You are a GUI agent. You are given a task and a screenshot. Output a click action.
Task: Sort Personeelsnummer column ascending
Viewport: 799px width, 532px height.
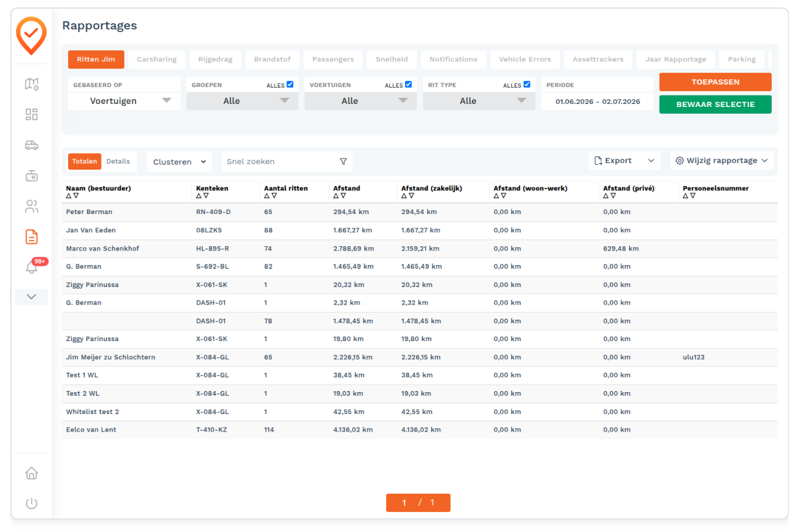tap(686, 196)
